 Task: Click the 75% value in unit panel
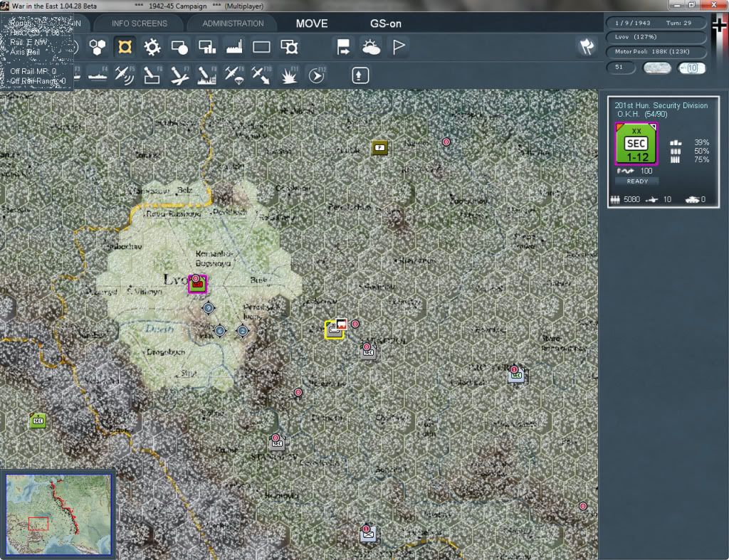701,159
